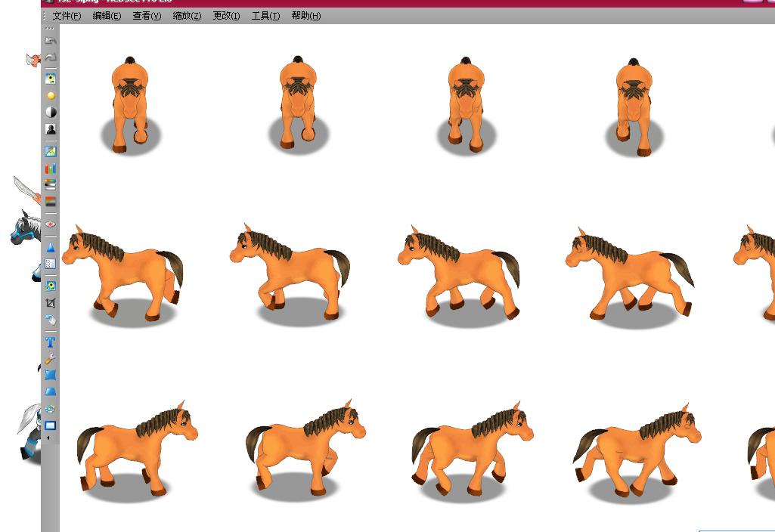The width and height of the screenshot is (775, 532).
Task: Open the RGB bars color balance tool
Action: click(51, 169)
